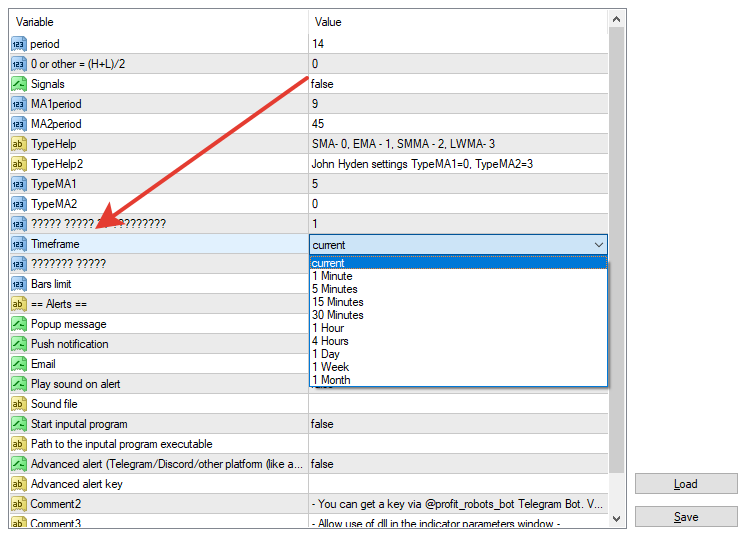Screen dimensions: 747x536
Task: Select the 'Popup message' variable name
Action: pyautogui.click(x=69, y=324)
